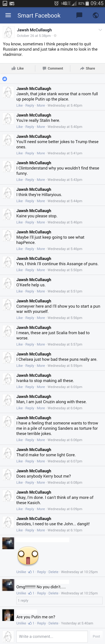105x644 pixels.
Task: Open More options on Stalin comment
Action: tap(41, 127)
